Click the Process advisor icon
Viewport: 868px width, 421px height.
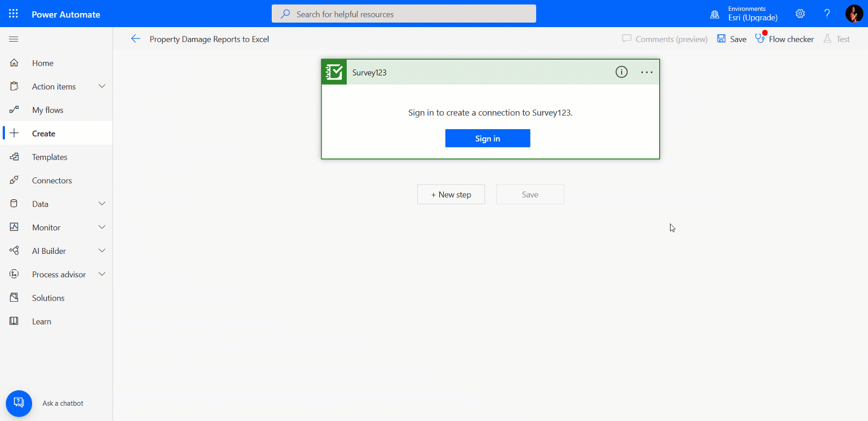pyautogui.click(x=14, y=274)
